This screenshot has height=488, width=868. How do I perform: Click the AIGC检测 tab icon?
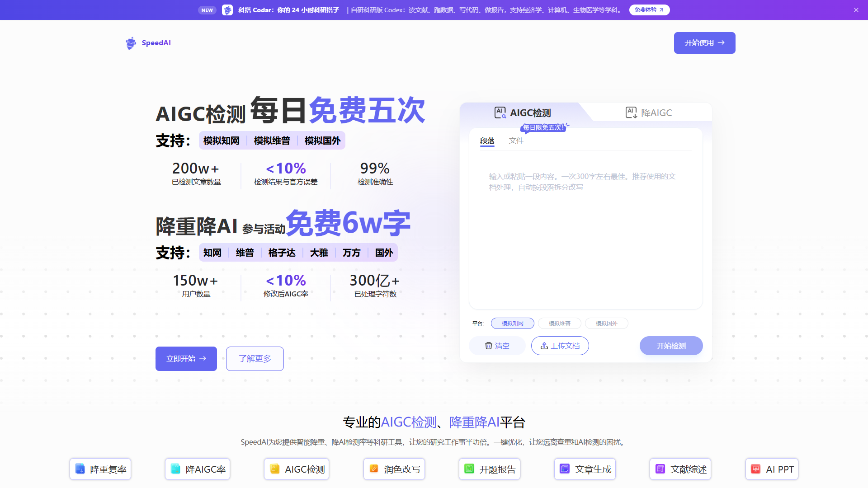500,113
